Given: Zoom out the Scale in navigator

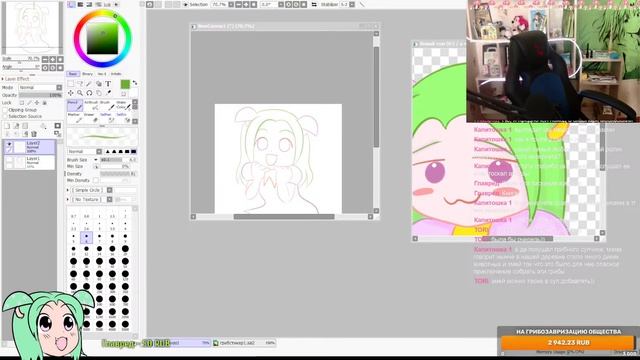Looking at the screenshot, I should tap(45, 60).
